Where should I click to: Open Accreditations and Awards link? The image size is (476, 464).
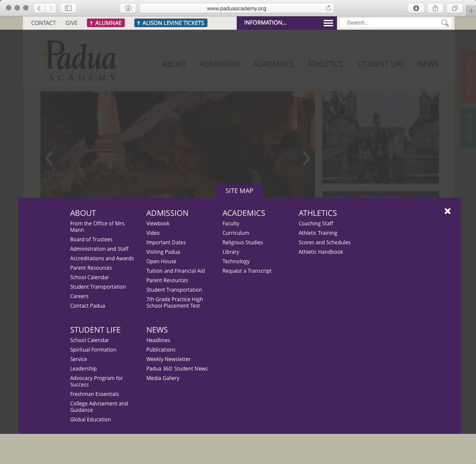click(x=102, y=258)
